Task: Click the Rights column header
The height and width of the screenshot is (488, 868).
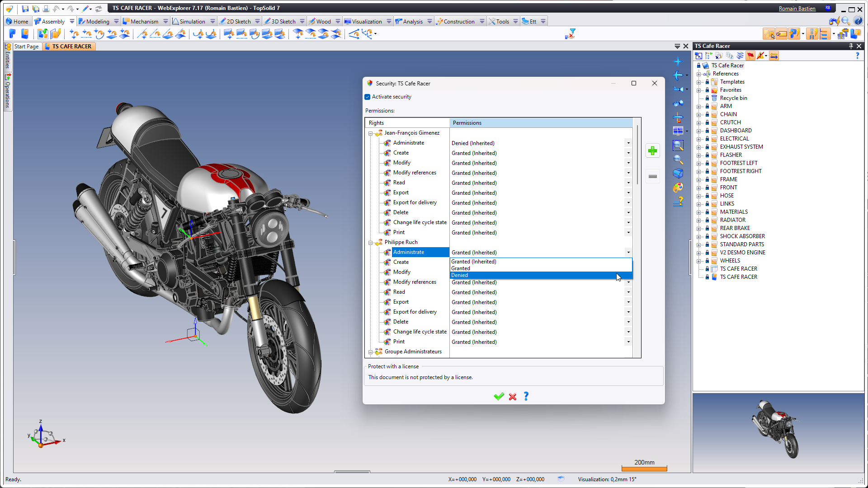Action: tap(407, 123)
